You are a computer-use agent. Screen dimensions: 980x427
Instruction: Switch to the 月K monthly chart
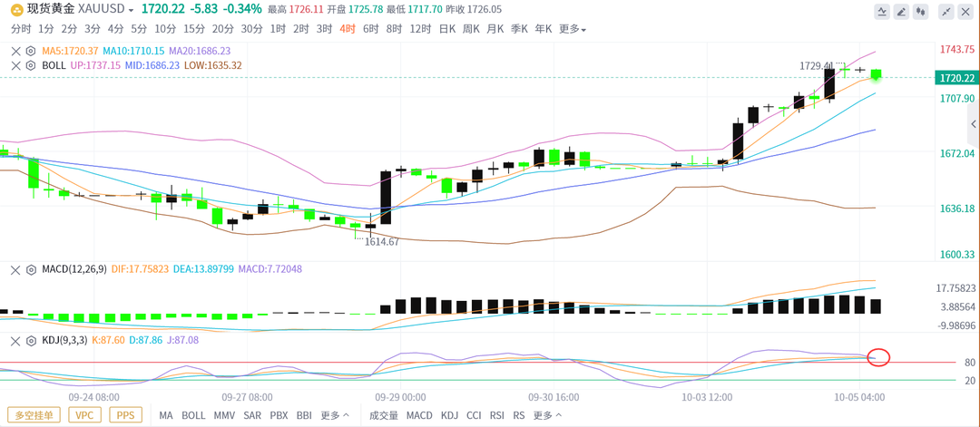point(495,29)
